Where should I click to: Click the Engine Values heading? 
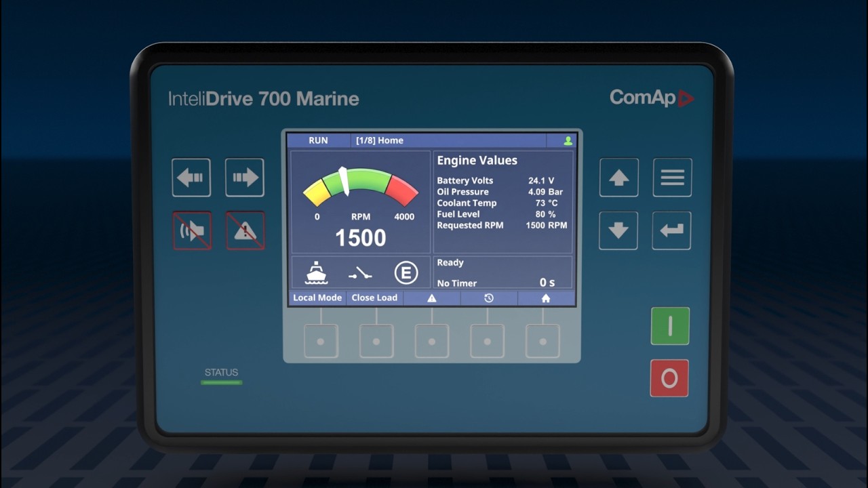(477, 161)
